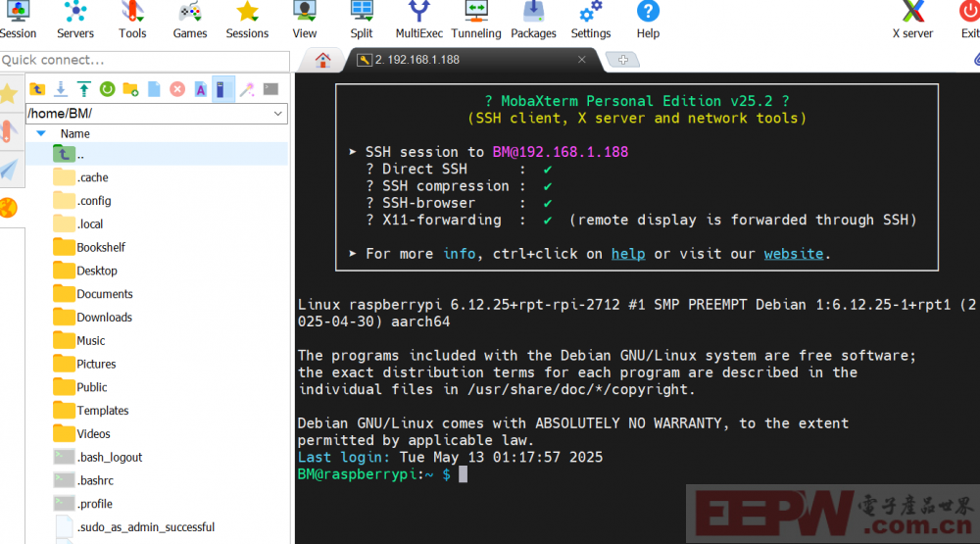Open the Games toolbar icon
This screenshot has height=544, width=980.
click(190, 21)
